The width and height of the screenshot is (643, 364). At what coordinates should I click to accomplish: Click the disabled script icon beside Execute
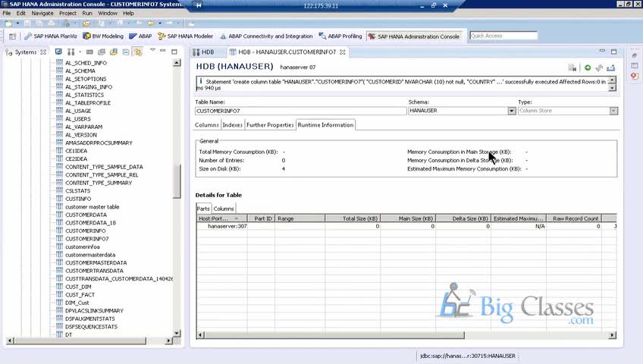pyautogui.click(x=572, y=67)
